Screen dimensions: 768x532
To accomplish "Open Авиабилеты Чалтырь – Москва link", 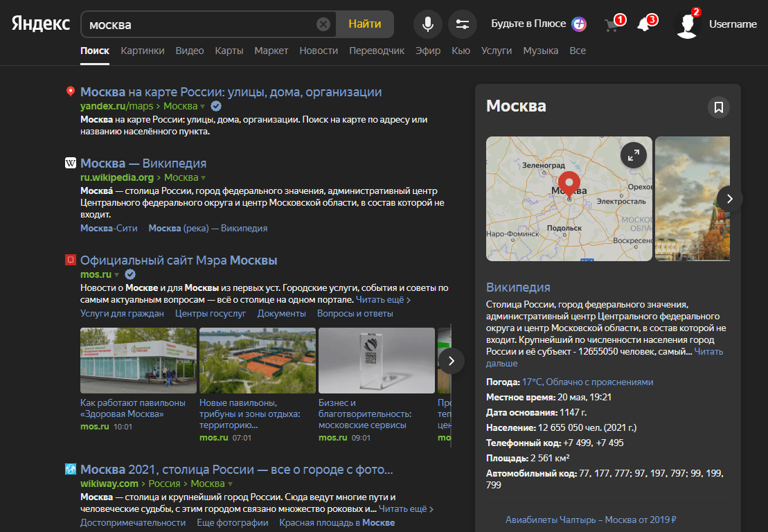I will click(x=591, y=520).
